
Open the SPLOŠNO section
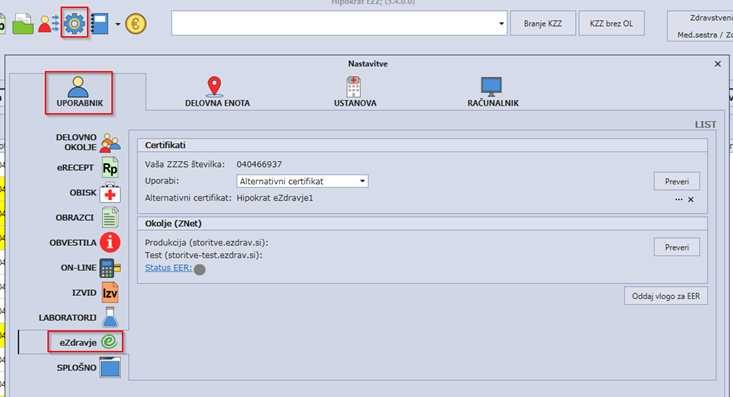88,368
